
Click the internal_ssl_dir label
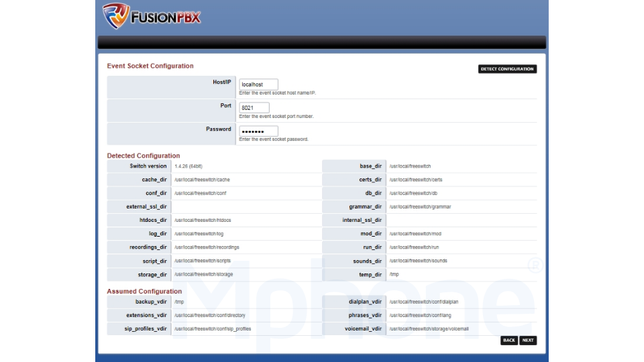(362, 221)
